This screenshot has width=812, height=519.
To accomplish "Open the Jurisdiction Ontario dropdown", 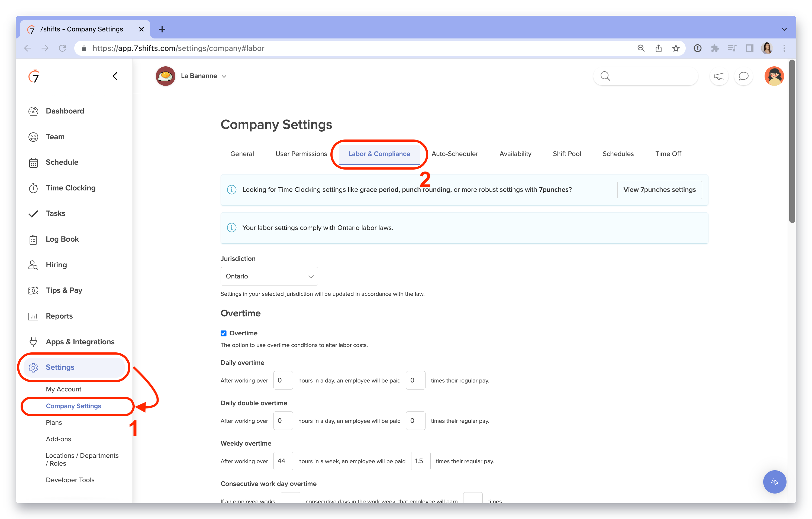I will [269, 276].
